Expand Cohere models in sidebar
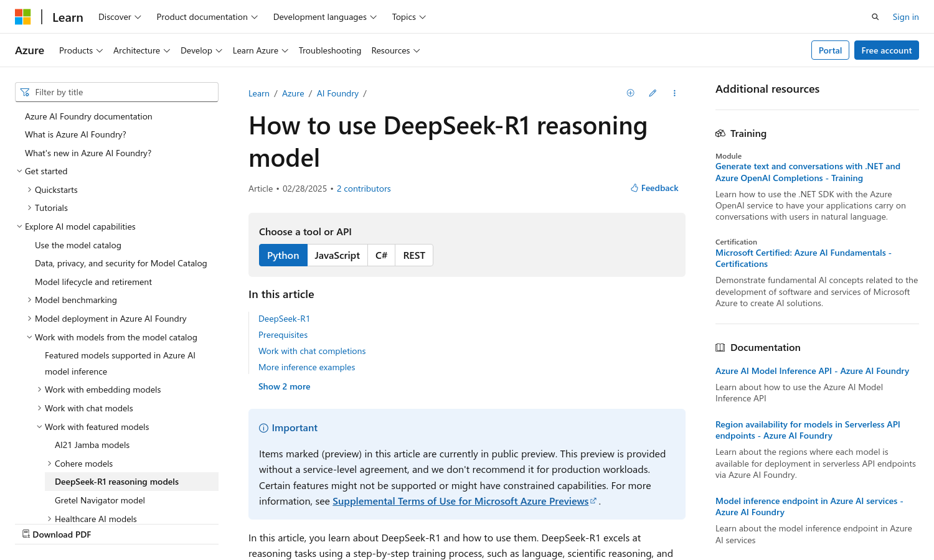 click(49, 464)
